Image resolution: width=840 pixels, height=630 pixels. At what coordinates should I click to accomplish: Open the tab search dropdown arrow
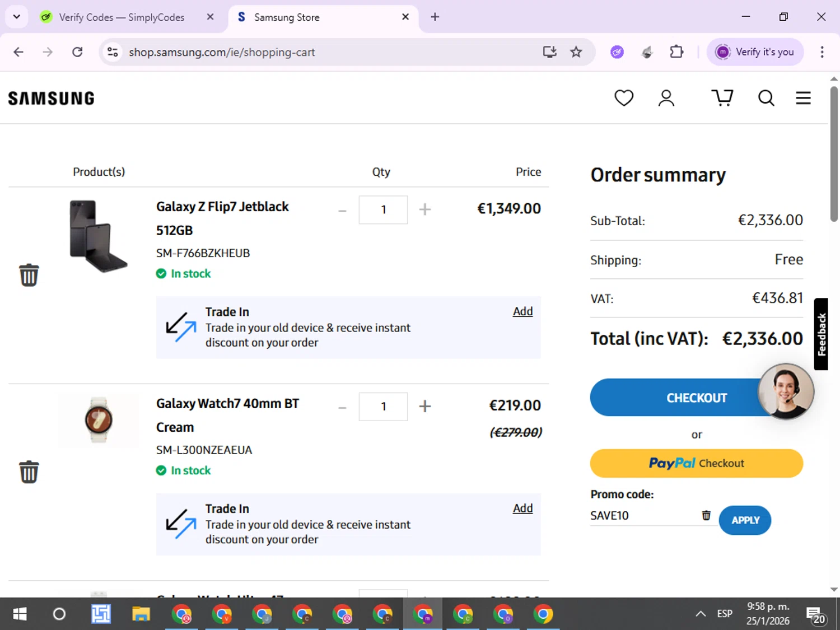click(17, 17)
